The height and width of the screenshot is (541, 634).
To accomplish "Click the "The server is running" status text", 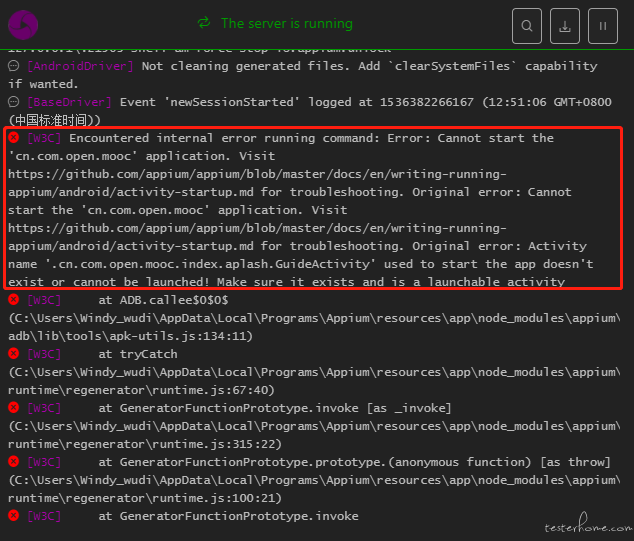I will point(287,23).
